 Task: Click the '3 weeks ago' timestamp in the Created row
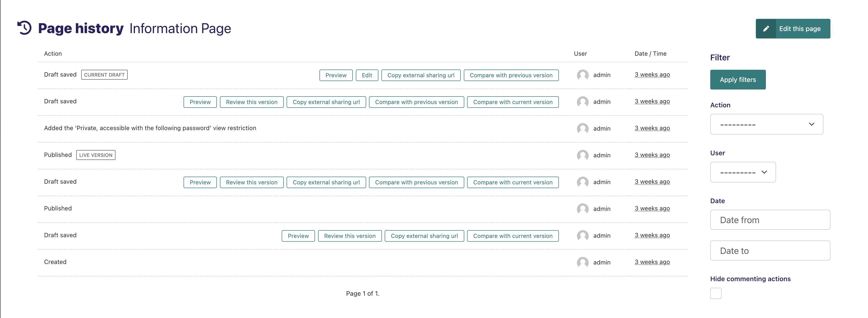click(652, 262)
